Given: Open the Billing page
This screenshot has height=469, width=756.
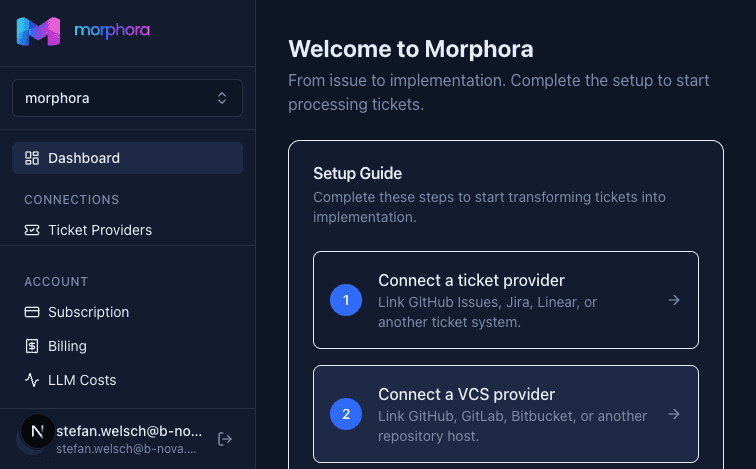Looking at the screenshot, I should (127, 346).
